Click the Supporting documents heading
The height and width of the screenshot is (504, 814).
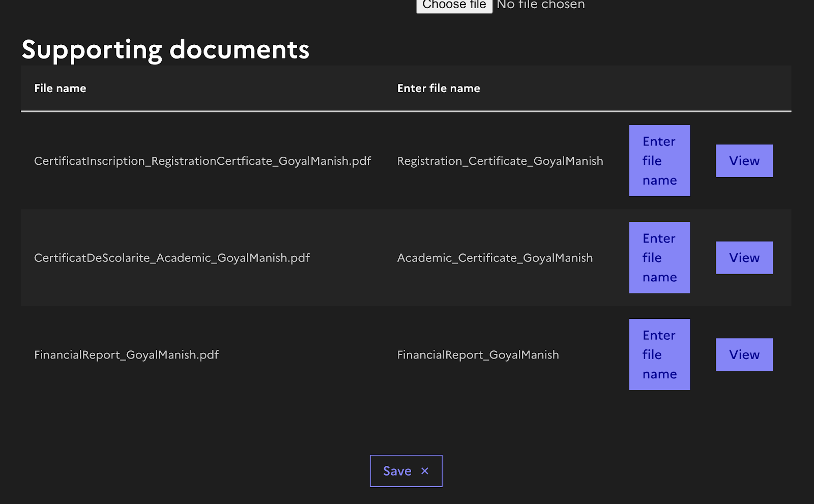165,50
